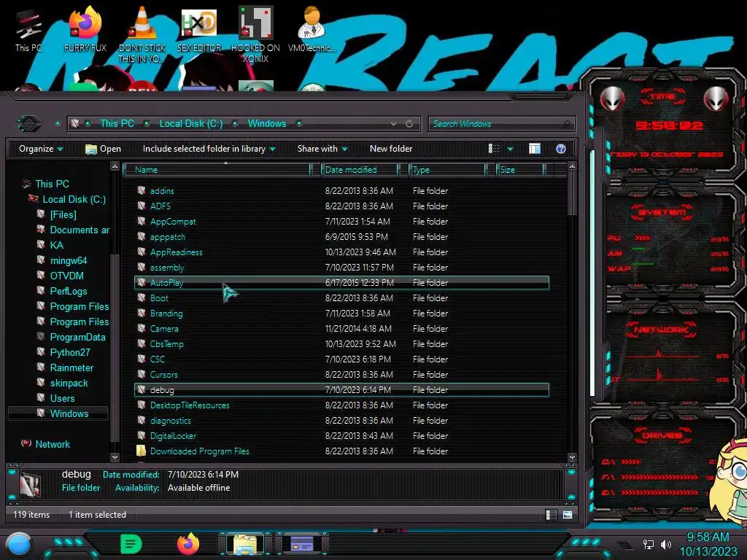
Task: Open the Organize dropdown menu
Action: (41, 149)
